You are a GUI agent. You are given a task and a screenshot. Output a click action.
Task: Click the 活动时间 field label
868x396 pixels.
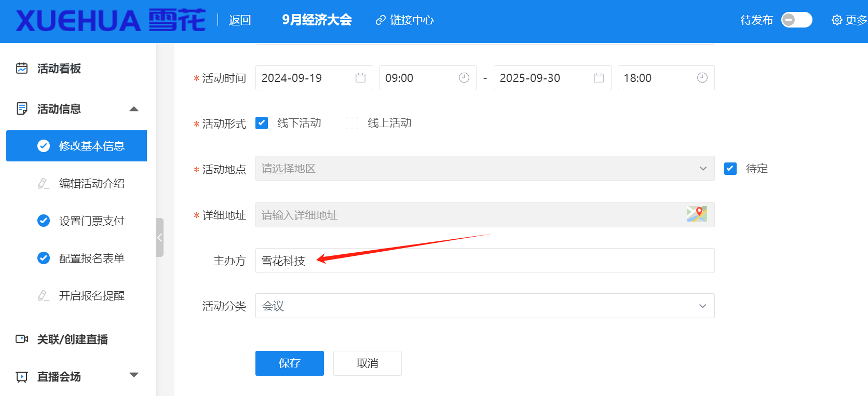coord(224,78)
